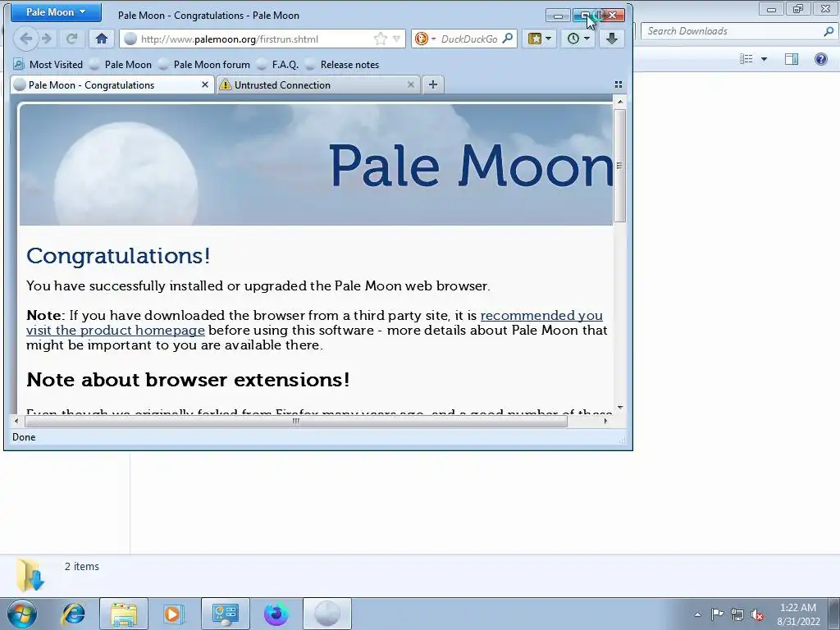Show downloads with the down-arrow toolbar icon

point(611,39)
